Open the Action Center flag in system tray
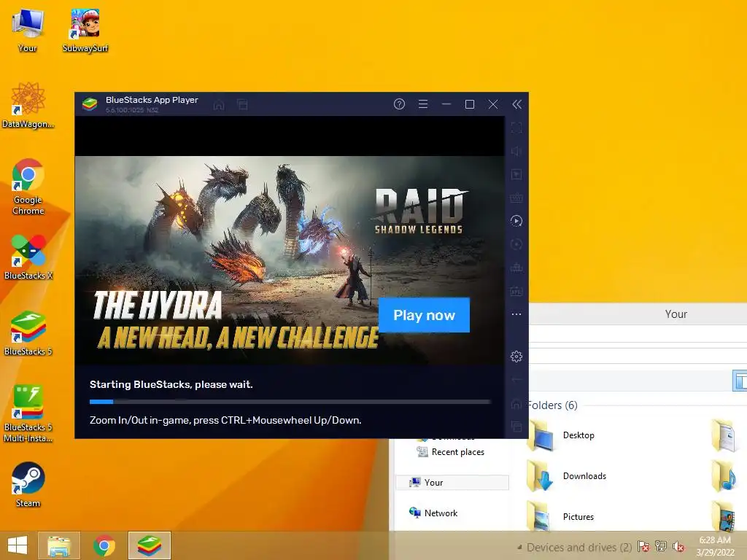This screenshot has height=560, width=747. [x=643, y=546]
